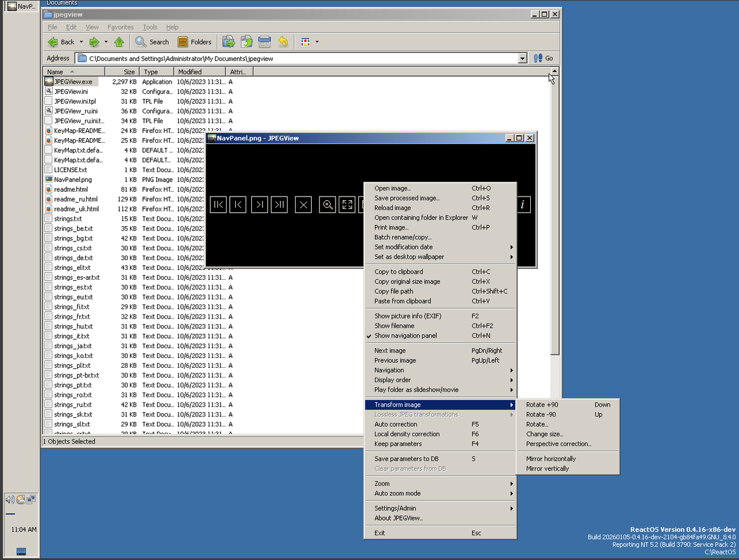This screenshot has width=739, height=560.
Task: Show picture info using the 'i' icon
Action: [x=523, y=205]
